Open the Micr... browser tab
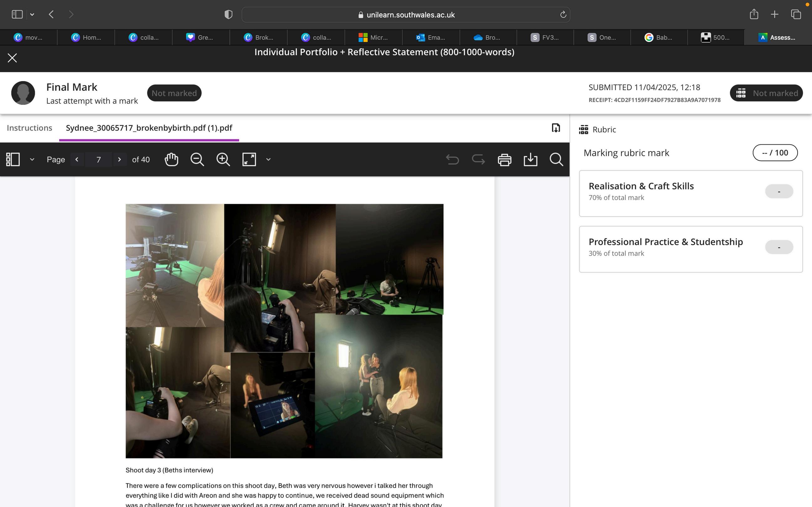 click(373, 38)
